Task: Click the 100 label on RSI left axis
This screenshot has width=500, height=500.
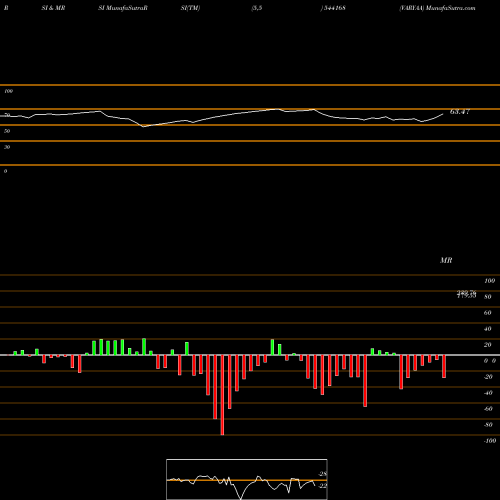Action: (8, 91)
